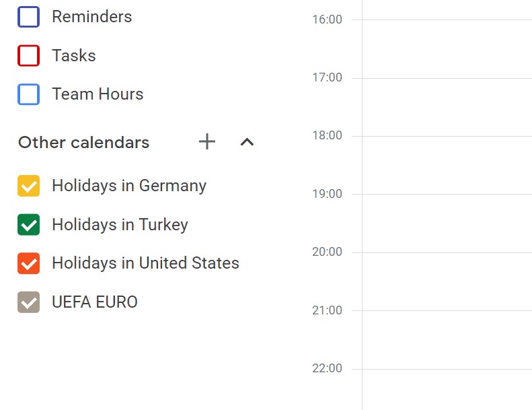This screenshot has height=410, width=532.
Task: Add another calendar with the plus icon
Action: [x=207, y=141]
